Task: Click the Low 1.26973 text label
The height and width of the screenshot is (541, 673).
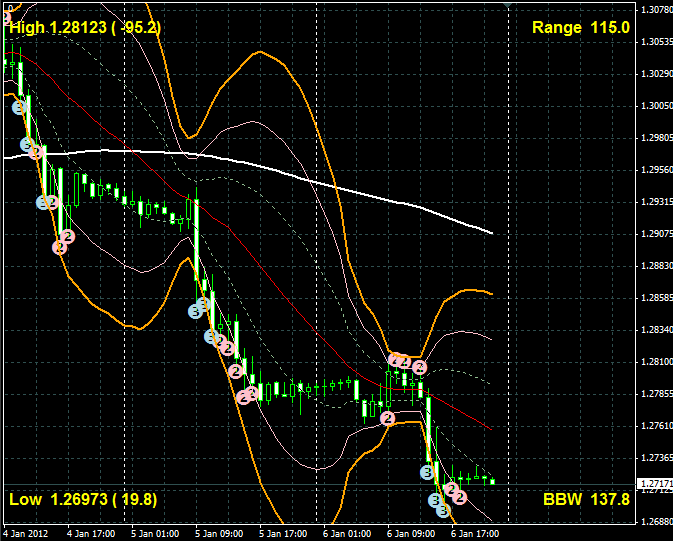Action: pos(82,499)
